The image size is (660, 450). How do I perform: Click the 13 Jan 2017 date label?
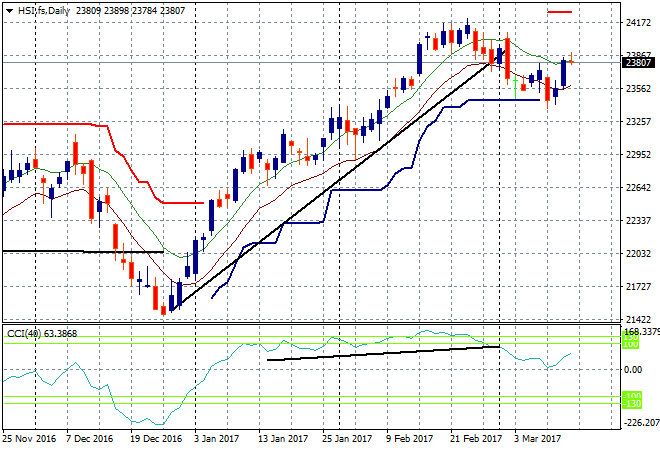tap(283, 439)
